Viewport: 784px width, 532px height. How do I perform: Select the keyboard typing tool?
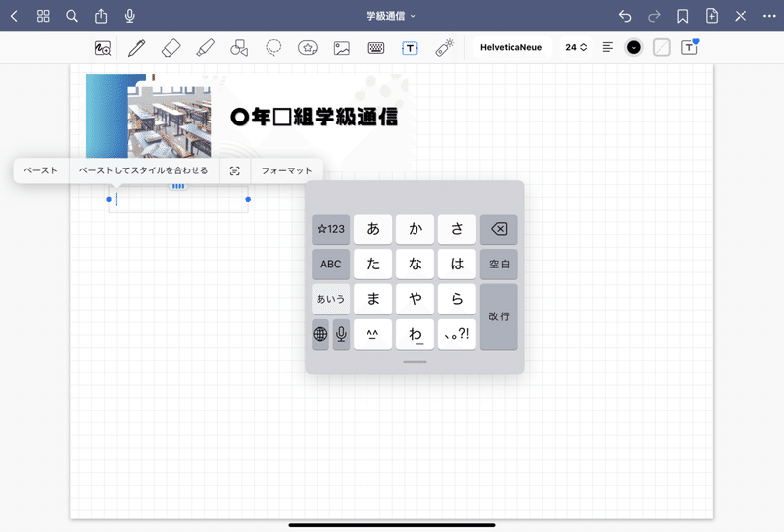[376, 48]
